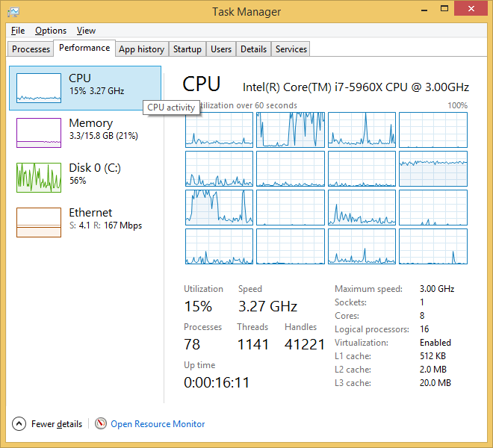The width and height of the screenshot is (493, 448).
Task: Minimize the Task Manager window
Action: pos(424,10)
